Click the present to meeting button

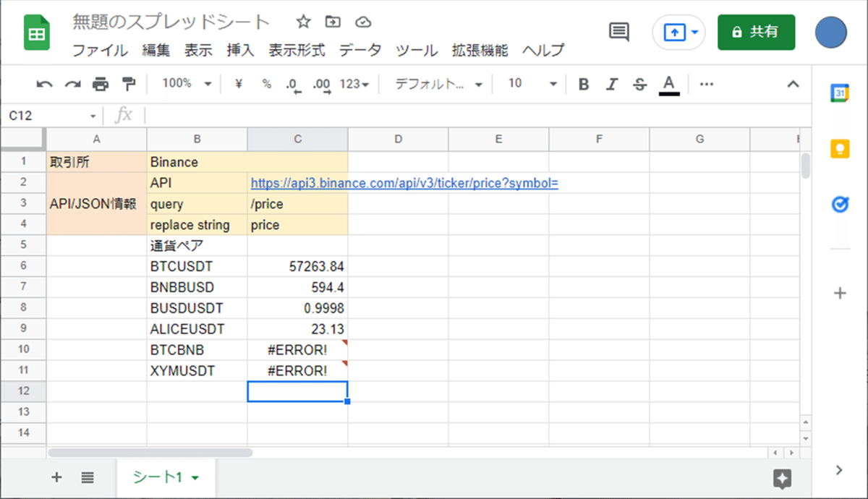click(673, 33)
